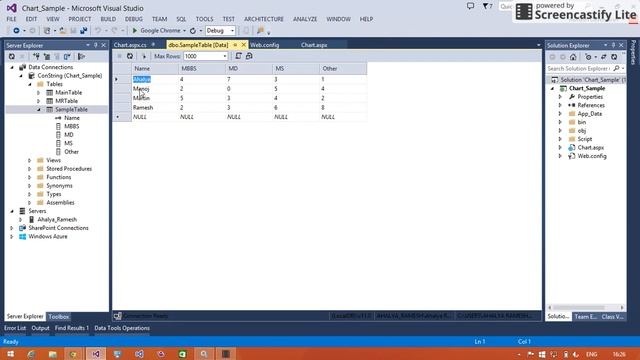Open the Windows Start button

(11, 354)
